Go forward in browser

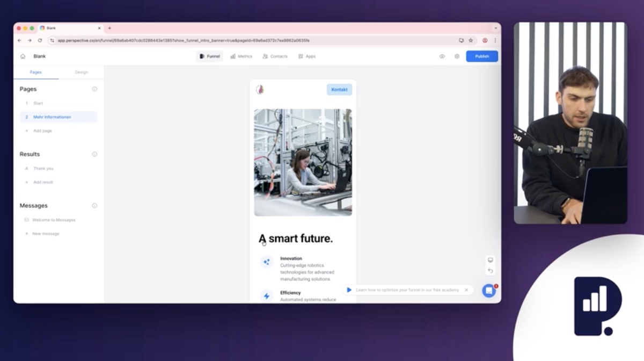(30, 40)
